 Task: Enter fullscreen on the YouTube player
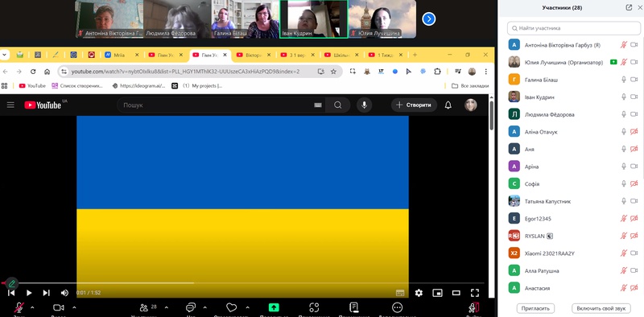pos(475,293)
